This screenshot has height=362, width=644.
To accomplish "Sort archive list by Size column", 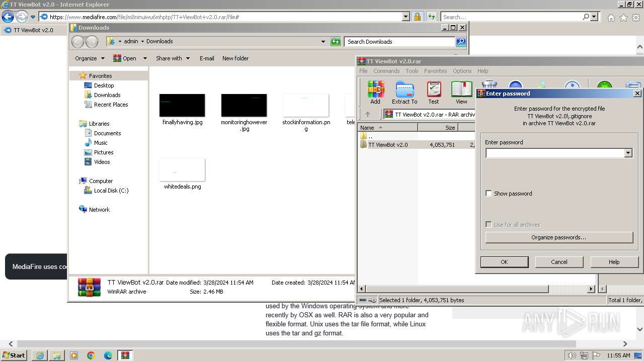I will click(438, 128).
